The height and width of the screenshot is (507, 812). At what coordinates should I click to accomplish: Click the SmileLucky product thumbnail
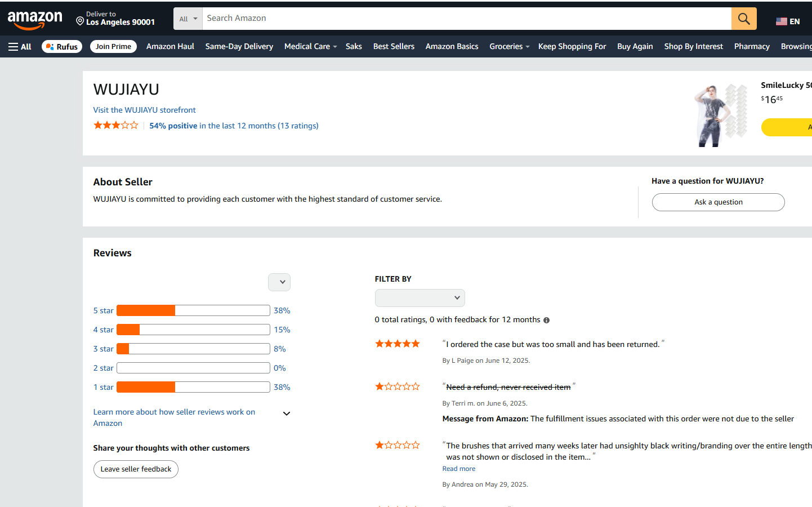click(x=721, y=115)
